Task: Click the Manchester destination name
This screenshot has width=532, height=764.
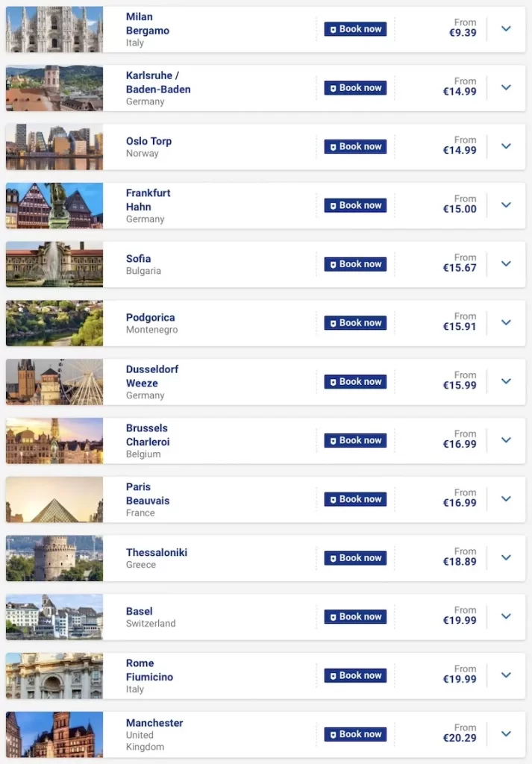Action: (154, 723)
